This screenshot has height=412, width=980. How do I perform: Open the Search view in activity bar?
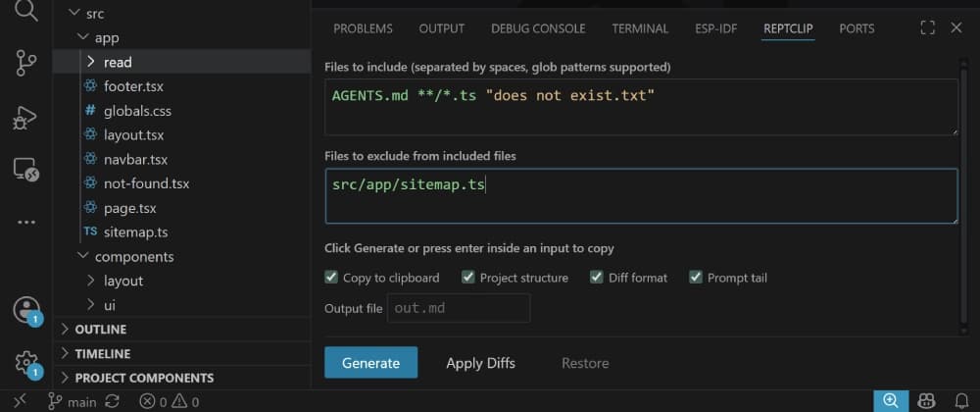(25, 10)
